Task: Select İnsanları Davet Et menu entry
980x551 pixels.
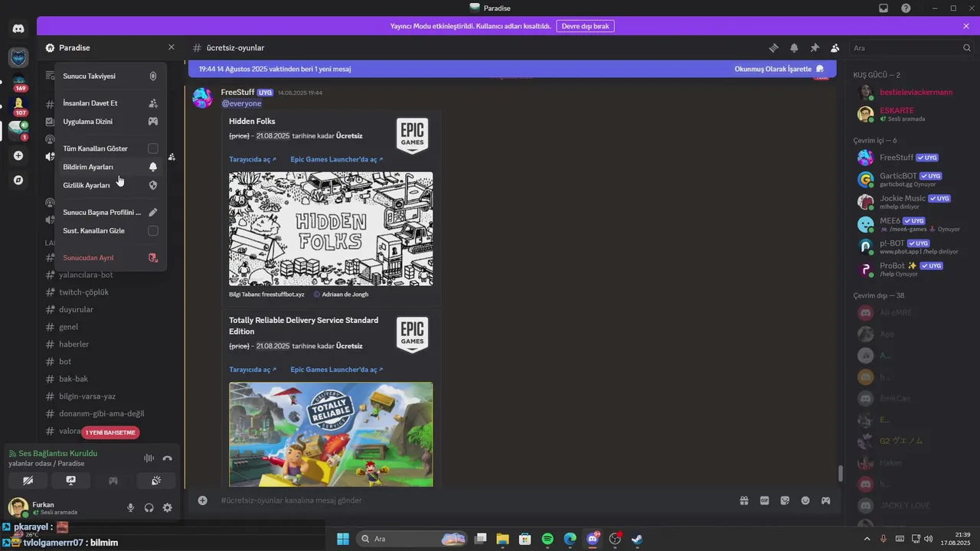Action: (x=110, y=103)
